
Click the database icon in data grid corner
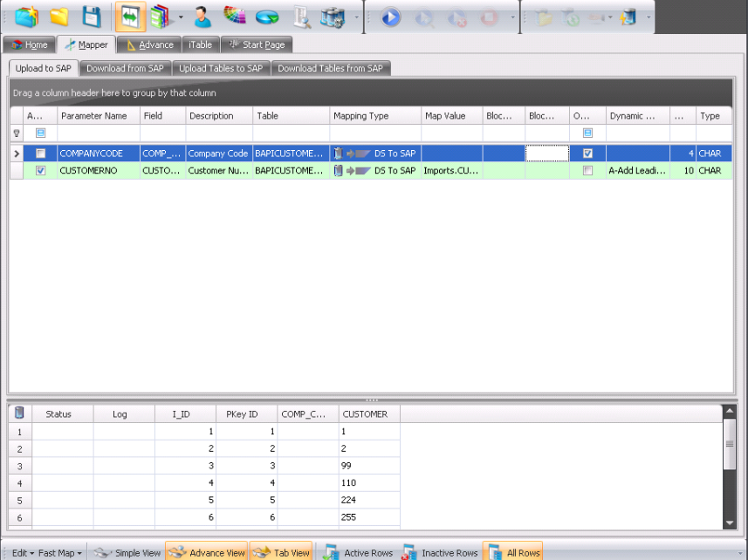click(19, 413)
